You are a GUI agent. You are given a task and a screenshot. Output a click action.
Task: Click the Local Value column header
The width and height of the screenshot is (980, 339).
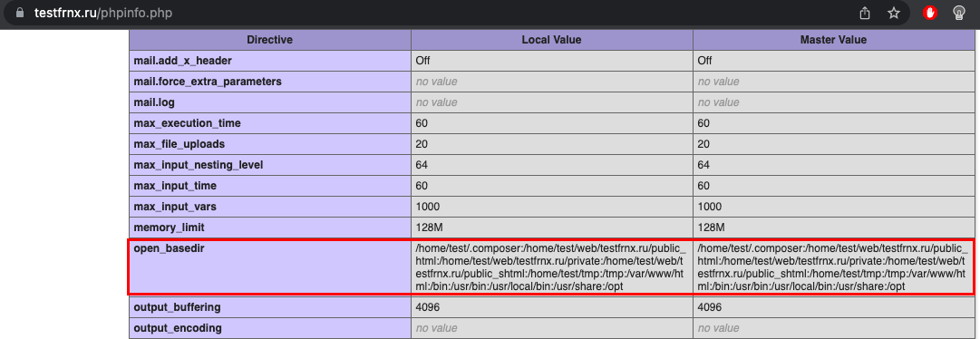click(551, 39)
